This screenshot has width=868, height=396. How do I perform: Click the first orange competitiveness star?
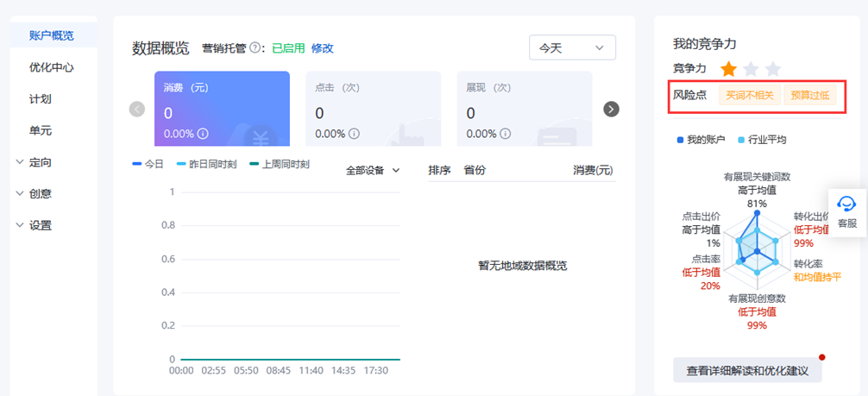[729, 69]
